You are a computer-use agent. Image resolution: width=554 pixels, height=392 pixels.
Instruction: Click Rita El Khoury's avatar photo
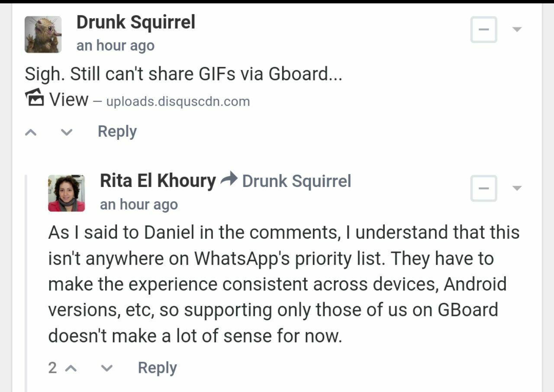click(x=66, y=193)
